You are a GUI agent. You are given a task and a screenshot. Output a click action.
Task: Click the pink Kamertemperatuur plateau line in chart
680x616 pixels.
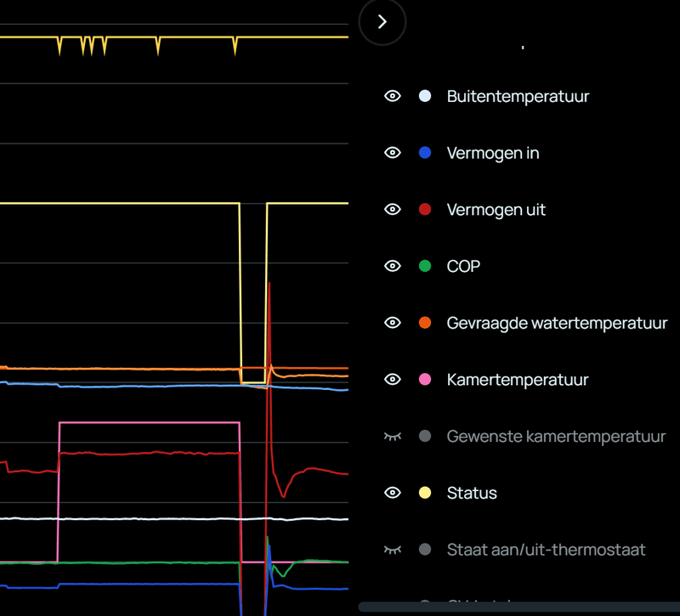pos(149,422)
